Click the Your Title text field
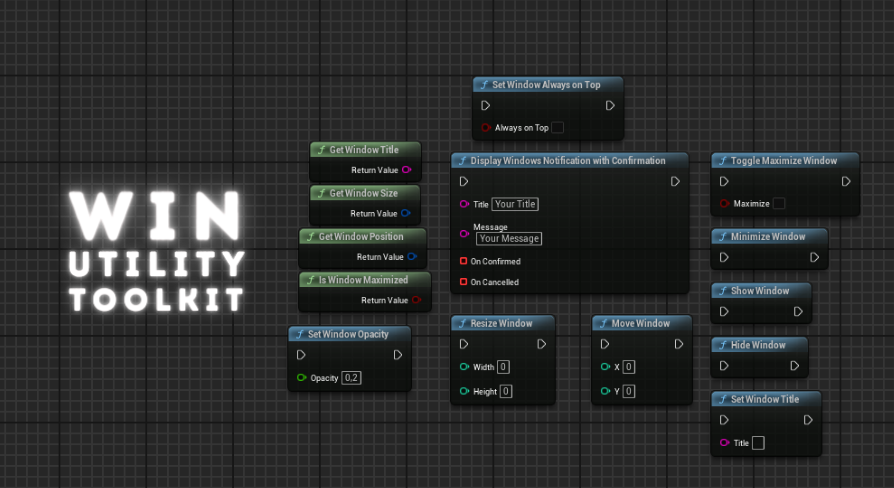894x488 pixels. point(515,204)
